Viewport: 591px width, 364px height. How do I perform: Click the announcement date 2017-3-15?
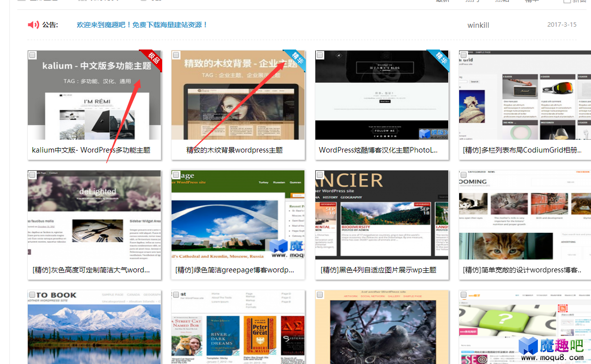(562, 24)
